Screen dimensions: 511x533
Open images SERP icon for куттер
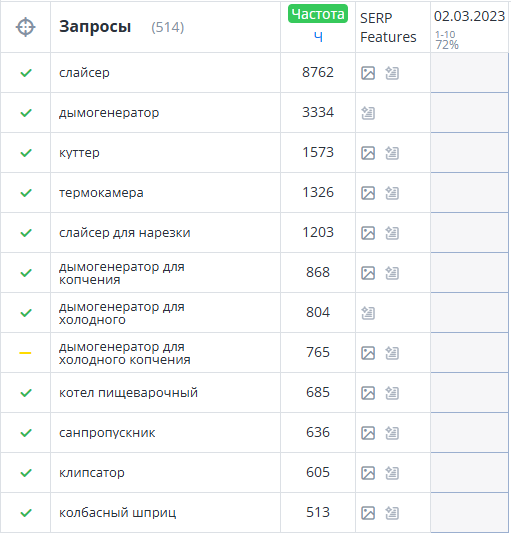368,153
